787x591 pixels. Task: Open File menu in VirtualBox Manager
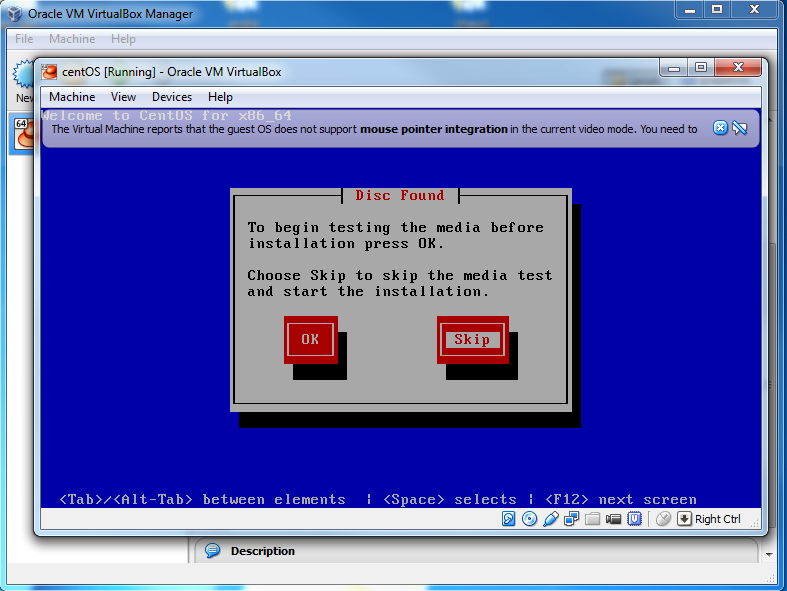[x=24, y=39]
